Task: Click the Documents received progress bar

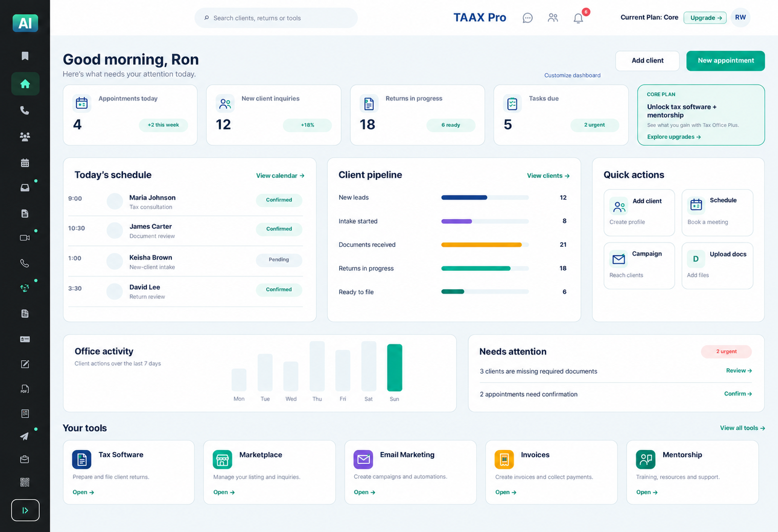Action: pyautogui.click(x=485, y=245)
